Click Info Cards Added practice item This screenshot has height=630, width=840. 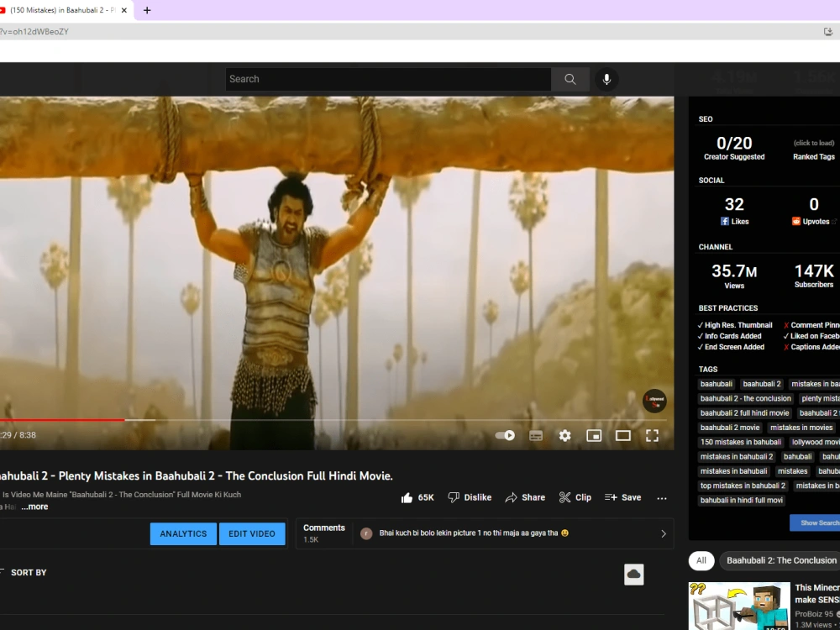pos(729,336)
